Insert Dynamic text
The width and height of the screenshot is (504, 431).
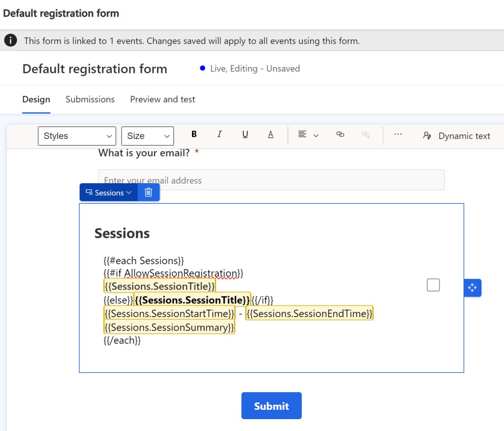point(456,136)
